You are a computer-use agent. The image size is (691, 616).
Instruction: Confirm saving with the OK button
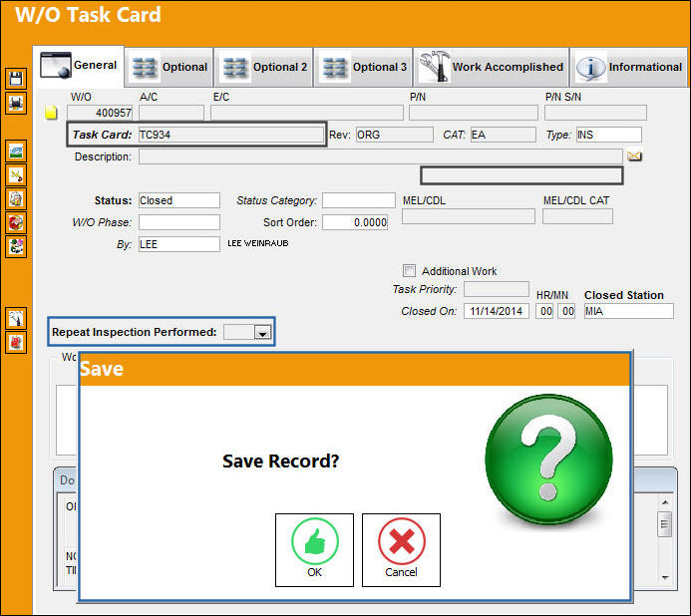(x=315, y=550)
